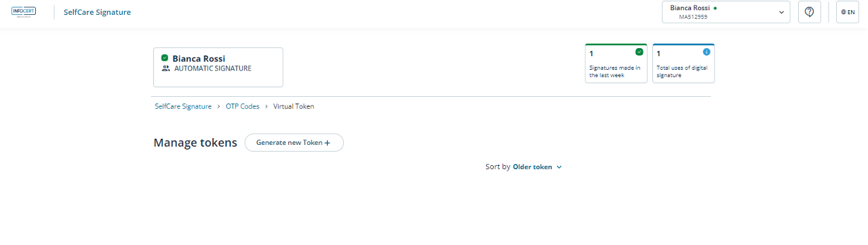
Task: Open the Bianca Rossi profile card
Action: (x=218, y=67)
